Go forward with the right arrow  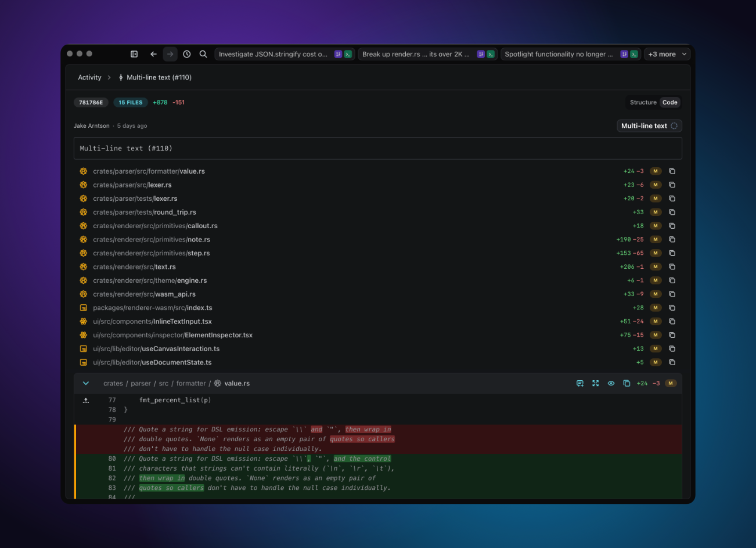(x=170, y=54)
